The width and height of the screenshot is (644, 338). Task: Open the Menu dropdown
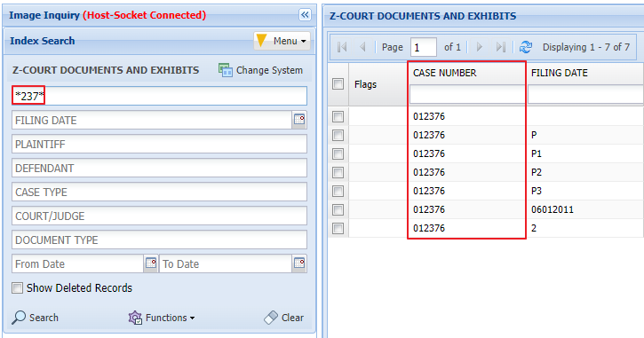tap(282, 41)
